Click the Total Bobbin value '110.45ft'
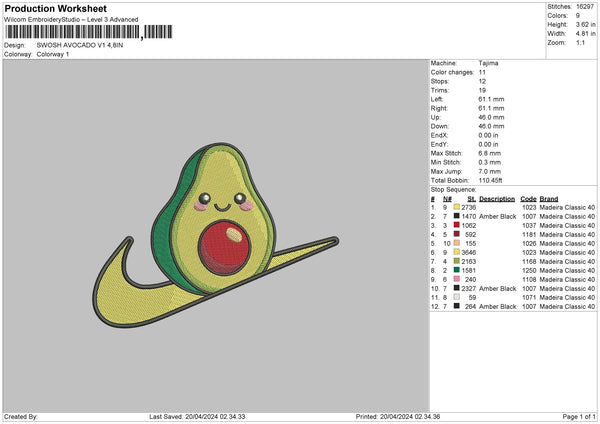 [490, 180]
